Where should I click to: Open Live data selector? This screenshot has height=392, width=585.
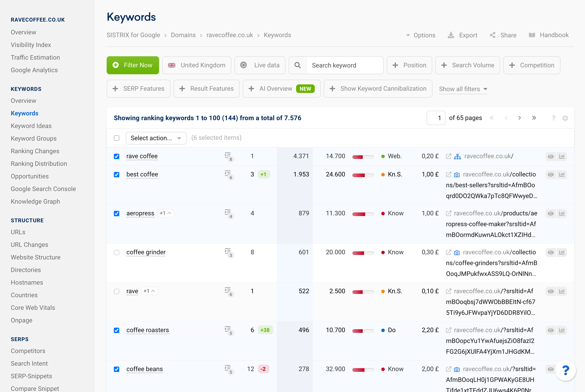click(x=260, y=65)
